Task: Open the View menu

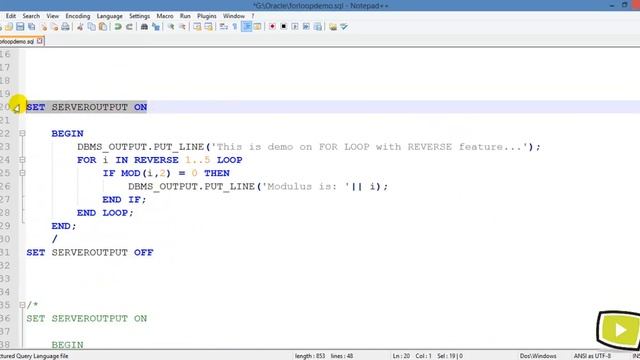Action: tap(52, 16)
